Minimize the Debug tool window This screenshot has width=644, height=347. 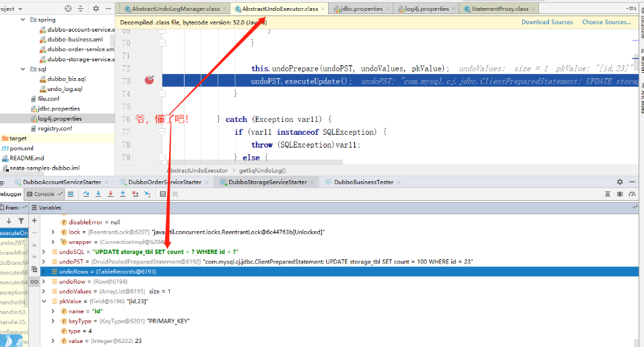point(632,182)
